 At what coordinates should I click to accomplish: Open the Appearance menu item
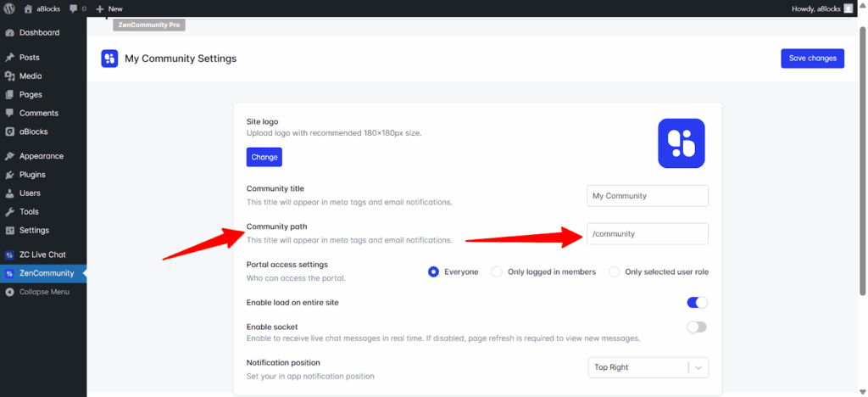point(43,156)
